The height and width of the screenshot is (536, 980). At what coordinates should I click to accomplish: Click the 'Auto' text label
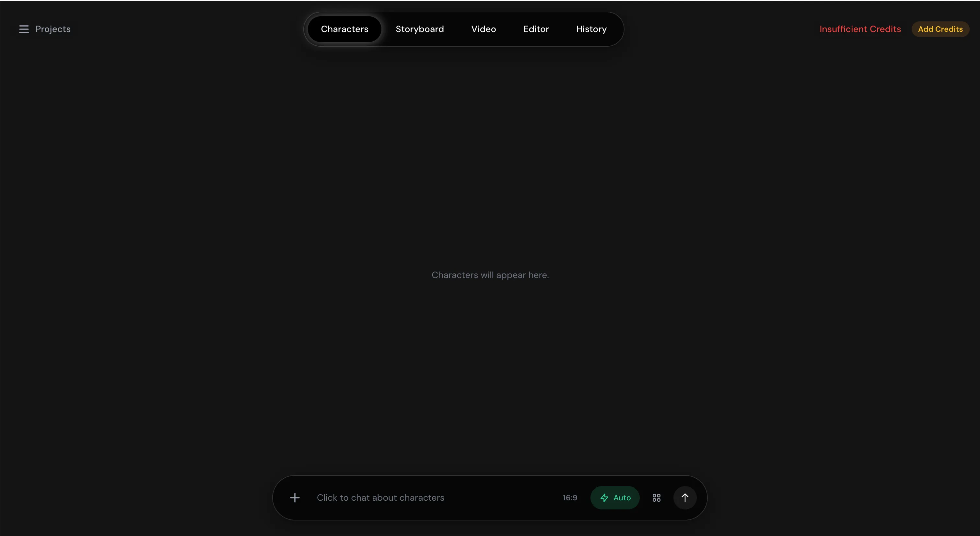(622, 497)
